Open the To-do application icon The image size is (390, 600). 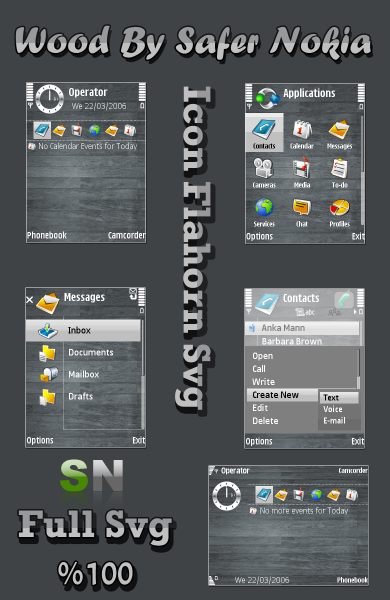pyautogui.click(x=339, y=173)
